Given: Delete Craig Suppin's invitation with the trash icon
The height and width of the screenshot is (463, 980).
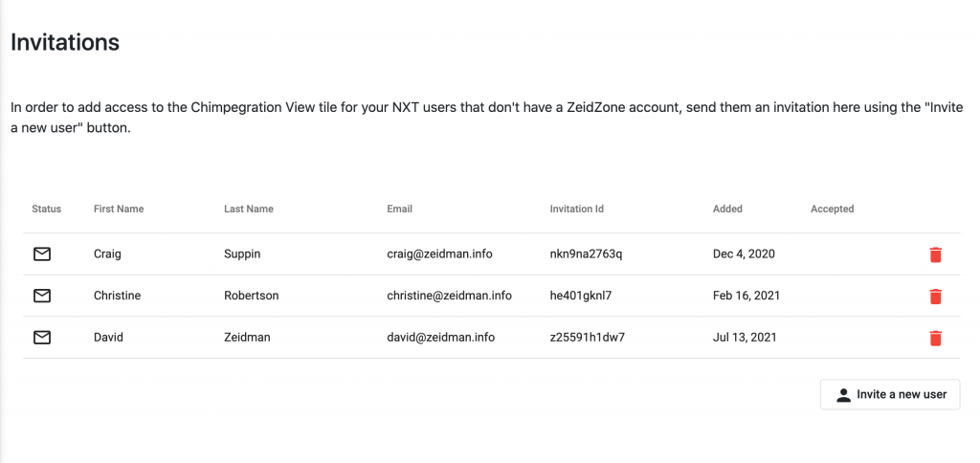Looking at the screenshot, I should pyautogui.click(x=935, y=254).
